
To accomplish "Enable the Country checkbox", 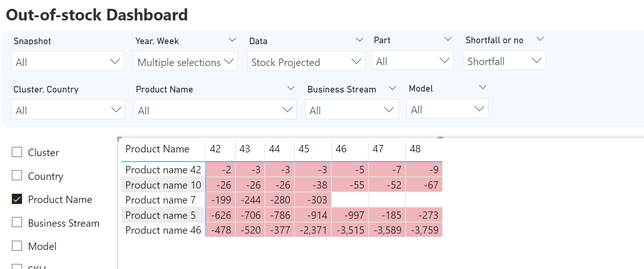I will pyautogui.click(x=17, y=175).
